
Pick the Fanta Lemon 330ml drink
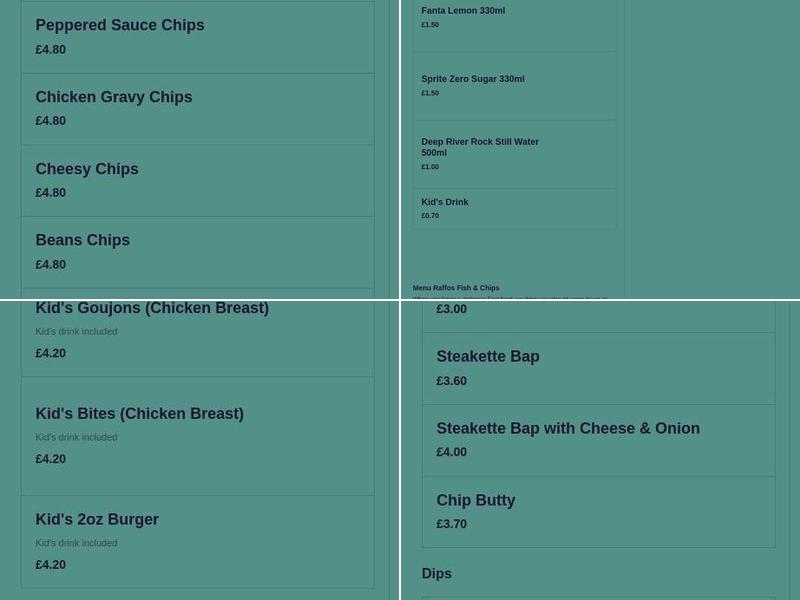coord(463,10)
